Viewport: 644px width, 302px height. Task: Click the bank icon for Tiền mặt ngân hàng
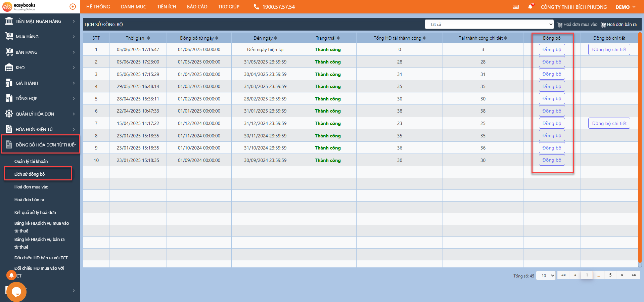click(9, 21)
